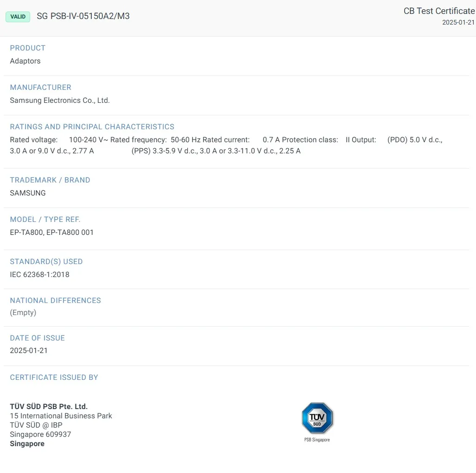Click the header date under CB Test Certificate
The width and height of the screenshot is (476, 473).
458,22
